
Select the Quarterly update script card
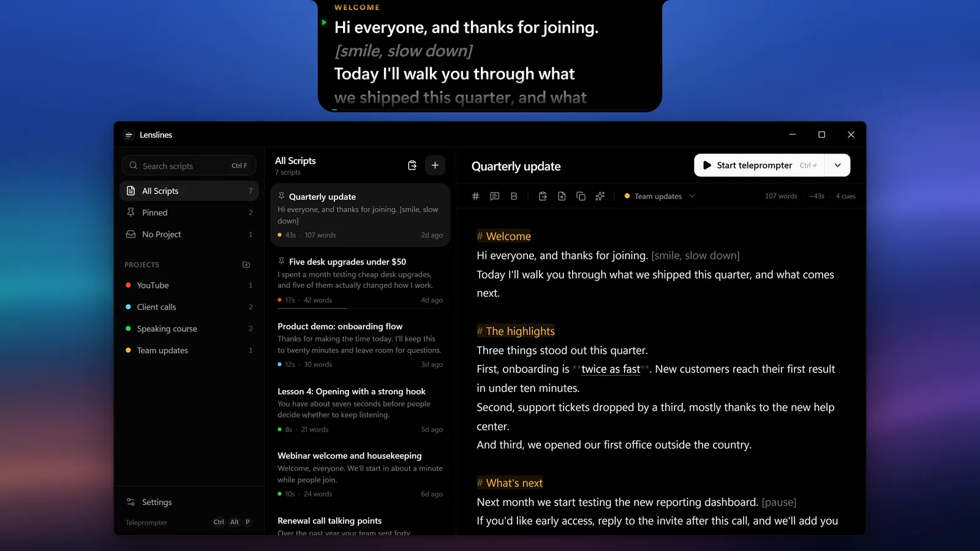click(x=360, y=216)
